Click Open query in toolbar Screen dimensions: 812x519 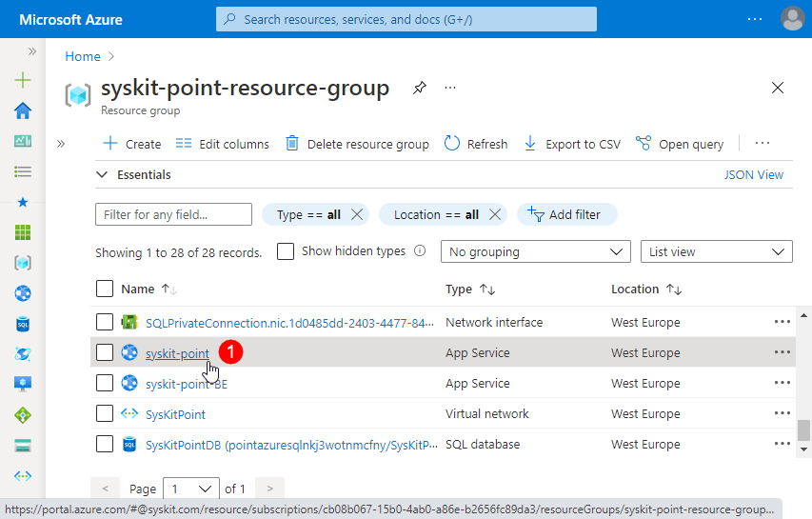click(x=680, y=144)
